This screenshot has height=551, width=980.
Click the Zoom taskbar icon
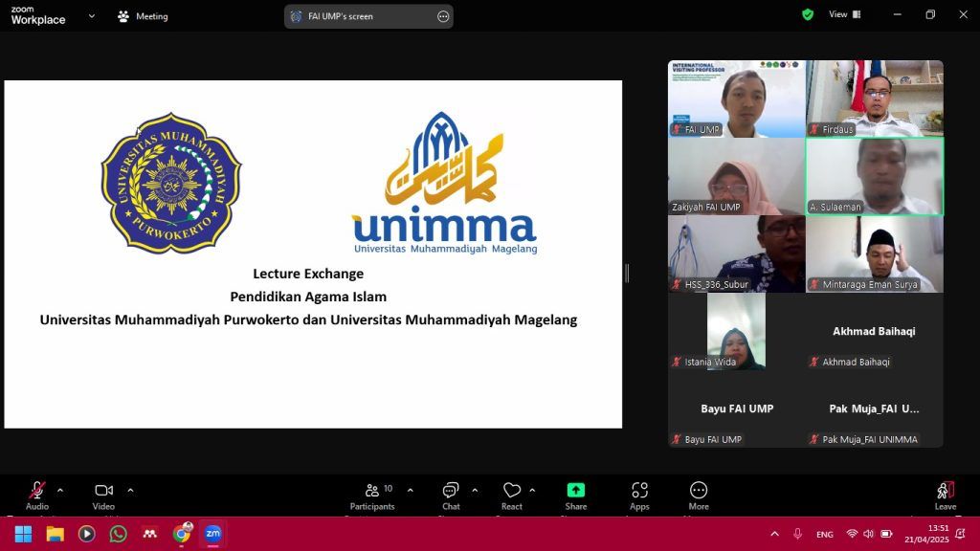(213, 534)
